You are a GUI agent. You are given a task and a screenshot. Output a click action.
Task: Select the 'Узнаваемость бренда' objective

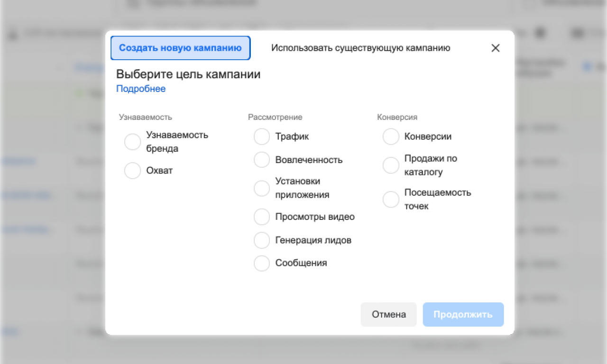tap(133, 142)
